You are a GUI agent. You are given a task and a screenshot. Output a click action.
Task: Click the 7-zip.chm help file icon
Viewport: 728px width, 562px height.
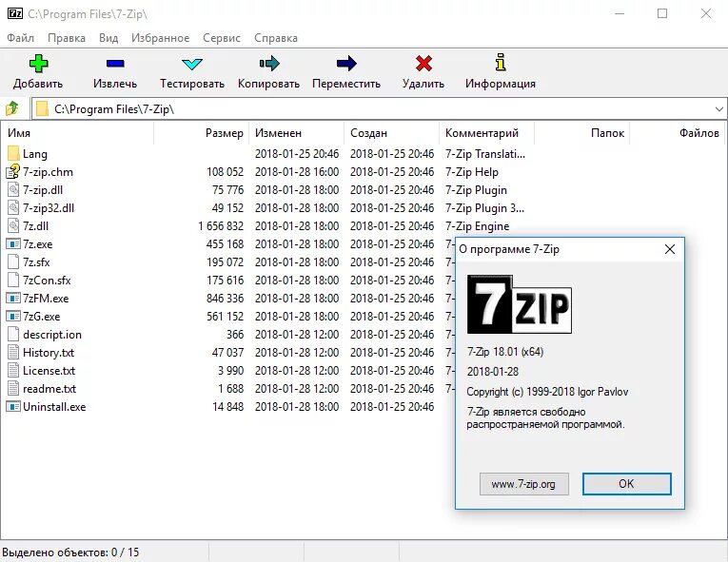click(x=13, y=172)
